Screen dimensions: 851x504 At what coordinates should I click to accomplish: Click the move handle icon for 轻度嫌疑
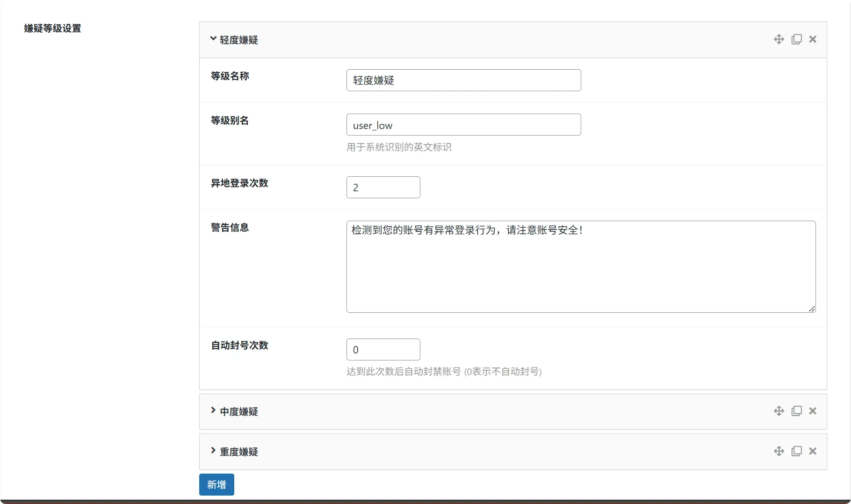(x=779, y=39)
